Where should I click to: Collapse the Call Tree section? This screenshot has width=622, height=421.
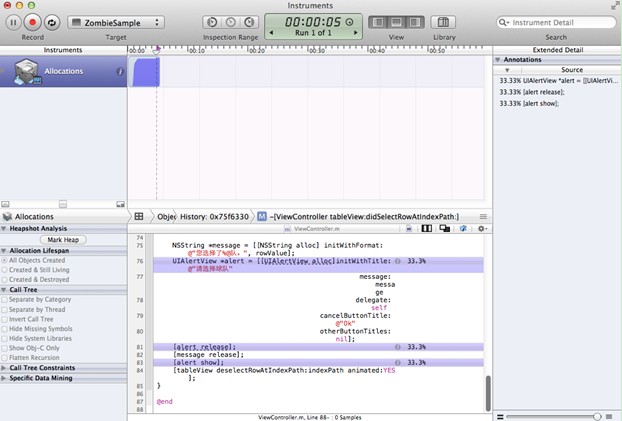coord(4,290)
